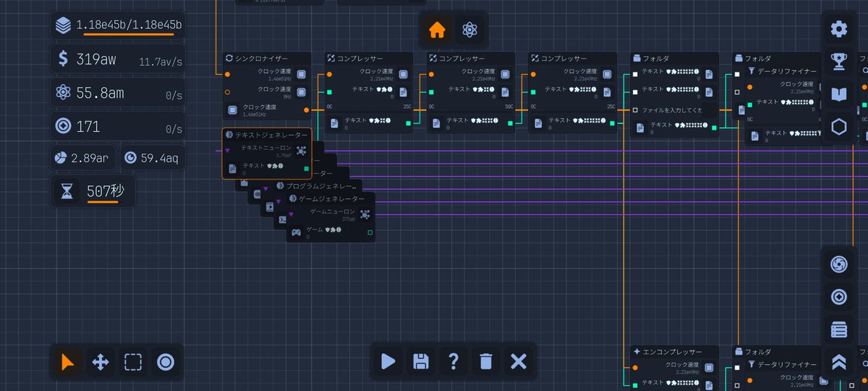The image size is (868, 391).
Task: Click the 59.4aq stat value
Action: point(158,157)
